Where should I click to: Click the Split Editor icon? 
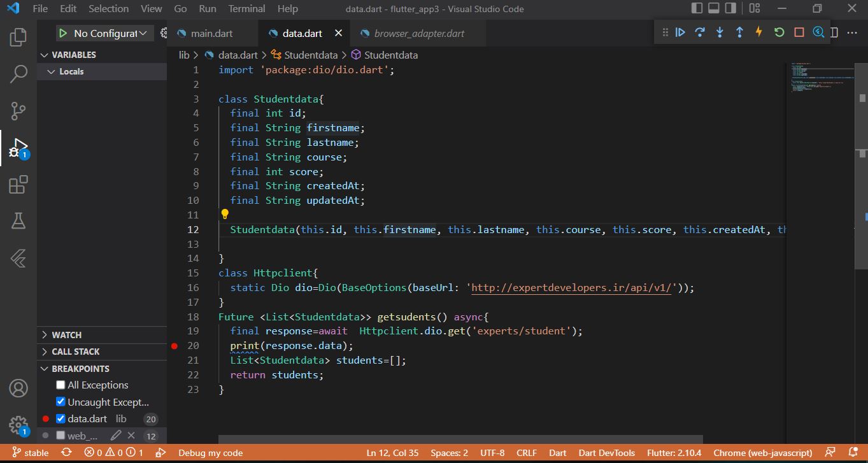[x=834, y=32]
